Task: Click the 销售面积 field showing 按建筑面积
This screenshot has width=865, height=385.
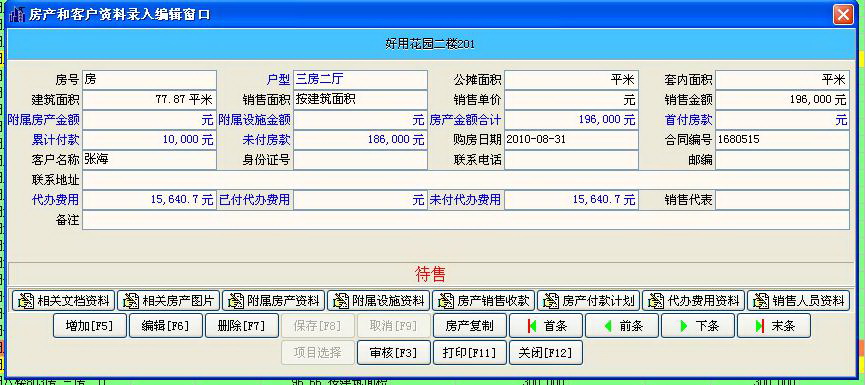Action: coord(360,100)
